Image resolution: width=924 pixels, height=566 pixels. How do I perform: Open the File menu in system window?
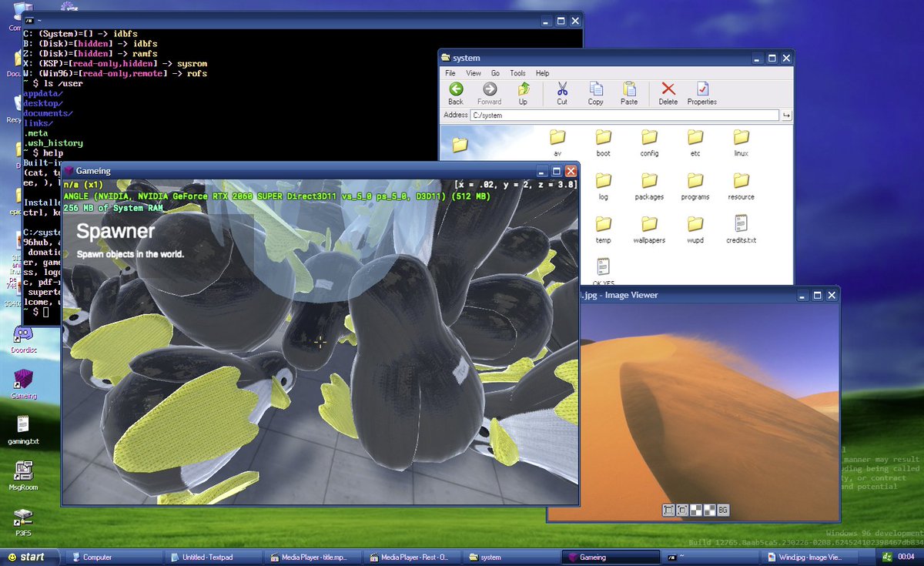[x=450, y=73]
